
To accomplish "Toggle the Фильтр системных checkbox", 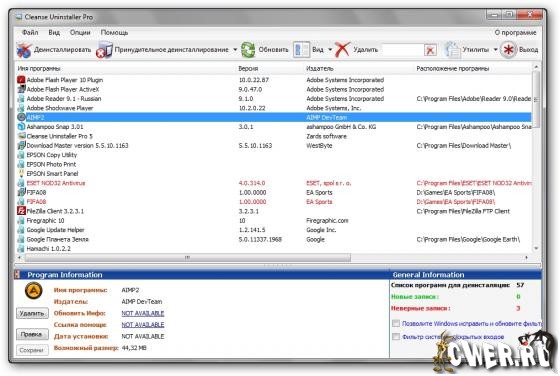I will (x=396, y=336).
